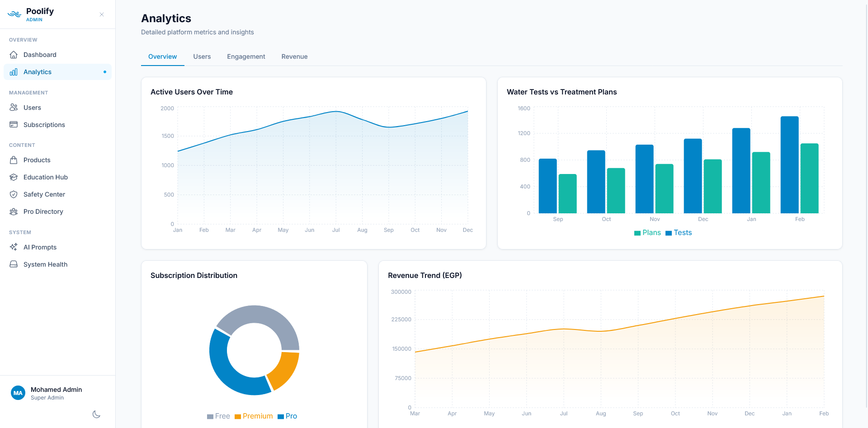Go to AI Prompts
Viewport: 868px width, 428px height.
click(x=57, y=247)
